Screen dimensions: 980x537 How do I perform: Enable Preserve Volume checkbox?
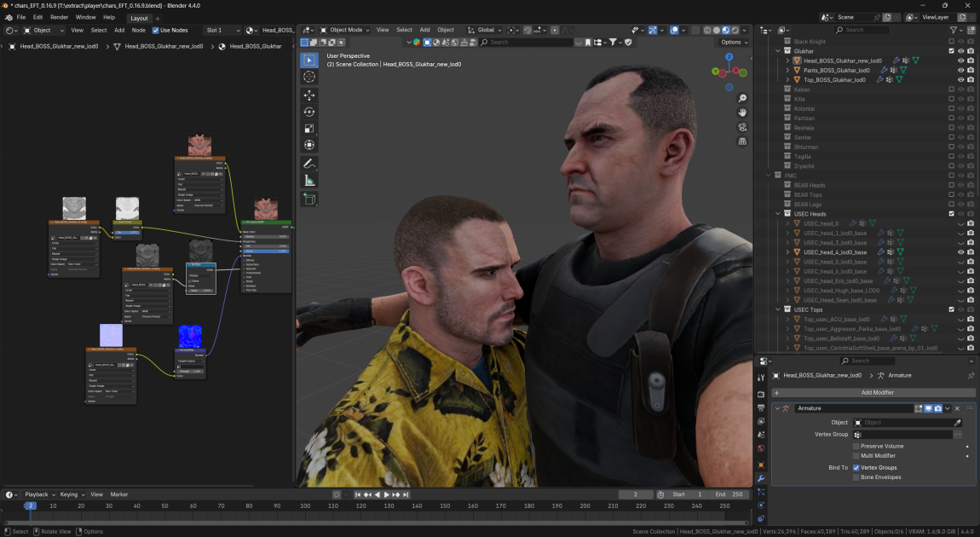click(856, 447)
